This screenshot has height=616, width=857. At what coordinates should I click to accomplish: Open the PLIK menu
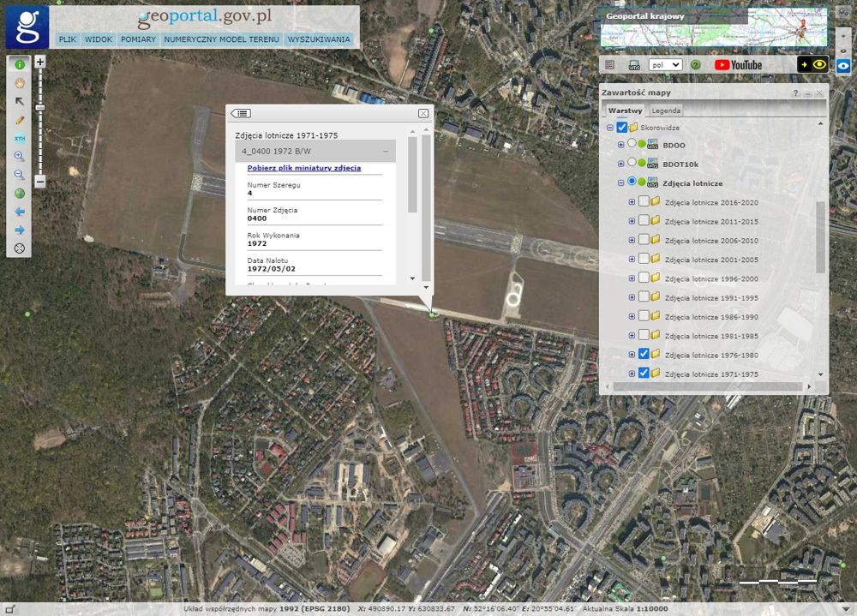point(67,39)
